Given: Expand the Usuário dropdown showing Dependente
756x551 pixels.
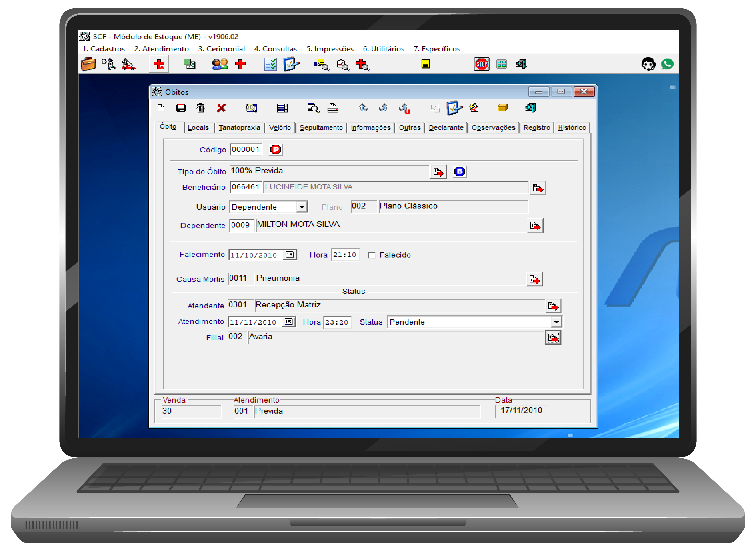Looking at the screenshot, I should (302, 207).
